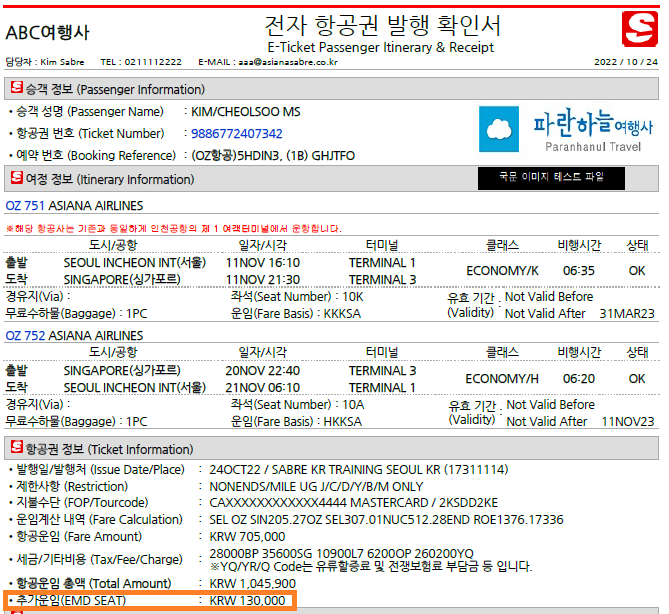Click the ABC여행사 agency name
Image resolution: width=669 pixels, height=614 pixels.
point(47,32)
